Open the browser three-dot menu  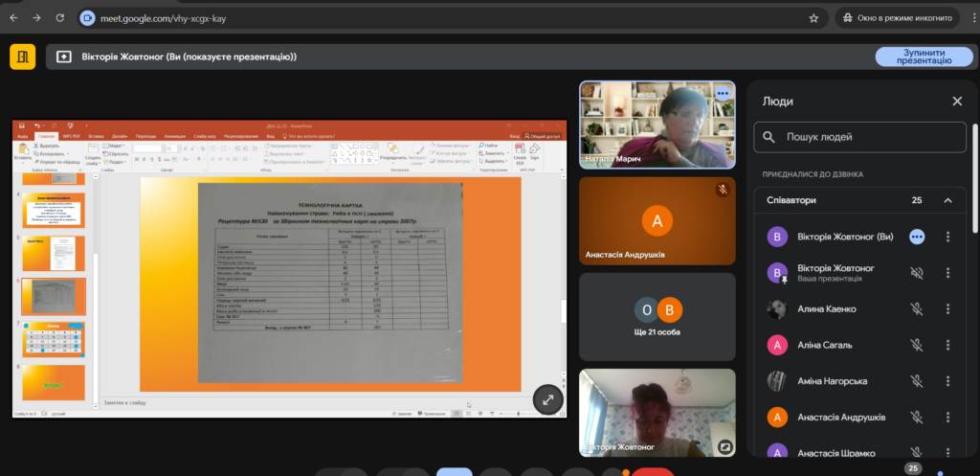click(x=966, y=17)
